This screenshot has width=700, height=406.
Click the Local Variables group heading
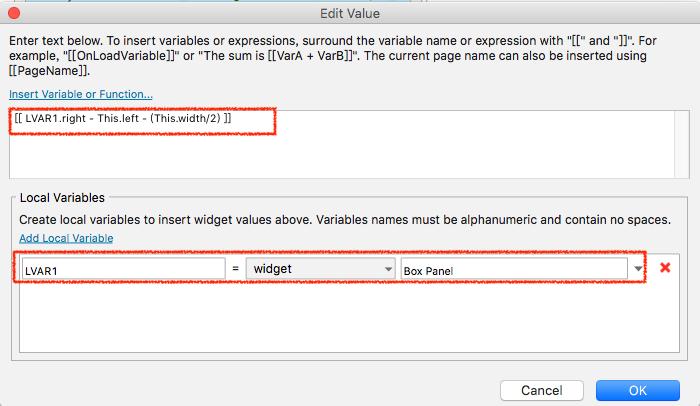coord(62,197)
